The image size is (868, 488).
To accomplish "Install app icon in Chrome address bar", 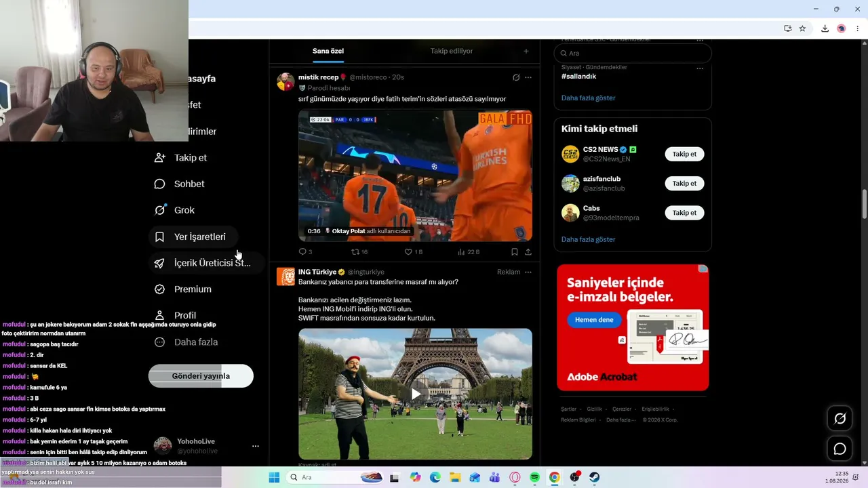I will pyautogui.click(x=787, y=28).
